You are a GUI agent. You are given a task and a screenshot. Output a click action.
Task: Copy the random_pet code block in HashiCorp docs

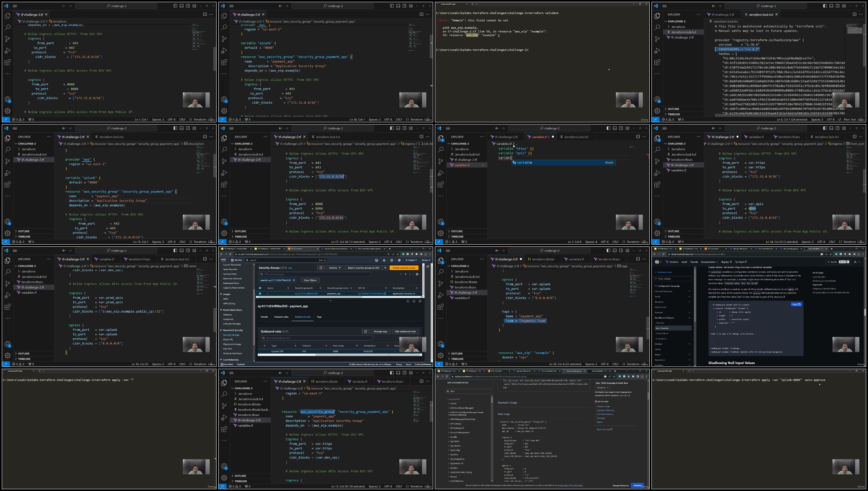tap(796, 304)
